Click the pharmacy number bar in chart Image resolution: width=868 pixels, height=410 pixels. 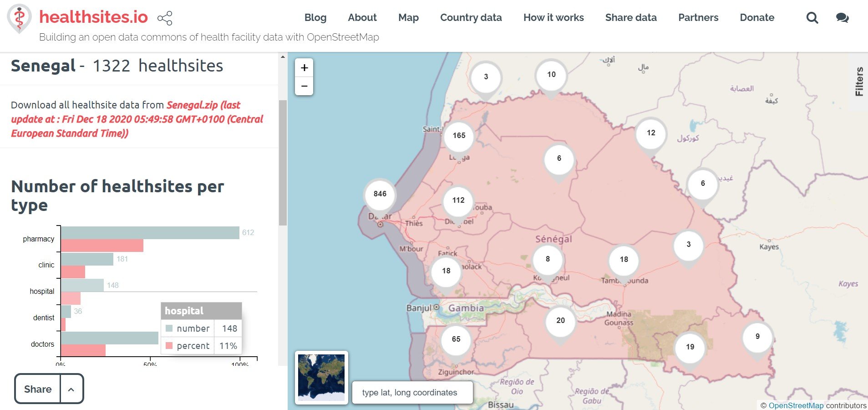tap(150, 233)
